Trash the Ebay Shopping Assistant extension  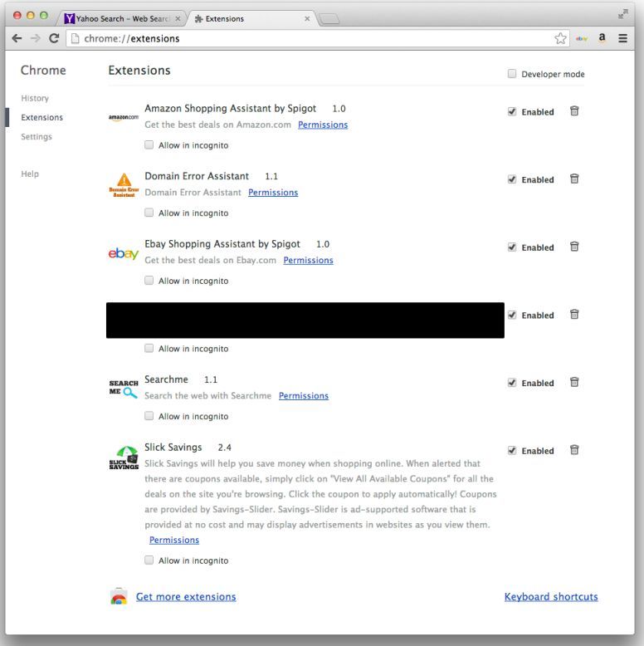tap(574, 247)
